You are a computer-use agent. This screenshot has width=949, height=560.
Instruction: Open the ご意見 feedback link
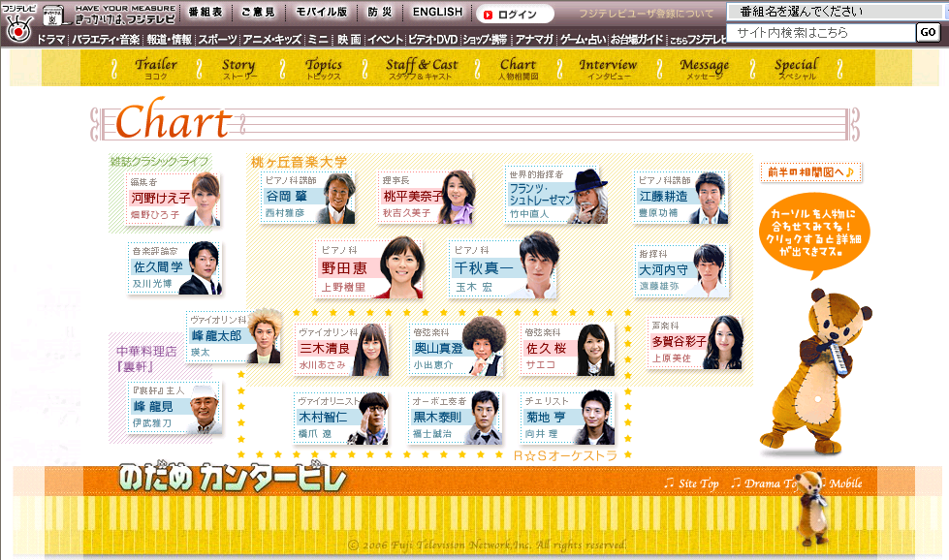258,12
